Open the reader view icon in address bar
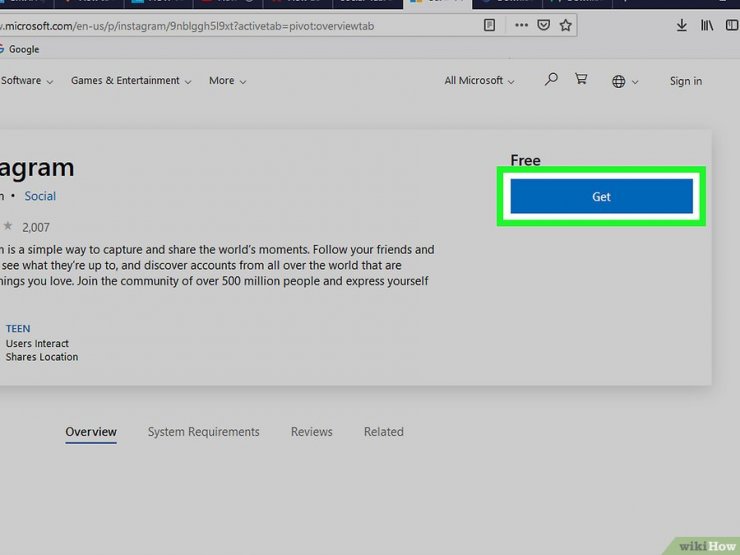This screenshot has height=555, width=740. click(x=489, y=25)
